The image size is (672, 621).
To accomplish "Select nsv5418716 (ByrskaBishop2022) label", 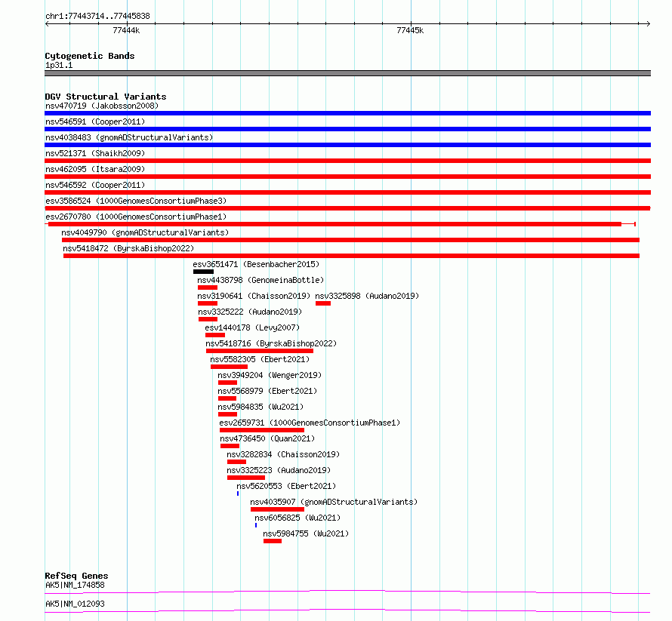I will pyautogui.click(x=271, y=343).
